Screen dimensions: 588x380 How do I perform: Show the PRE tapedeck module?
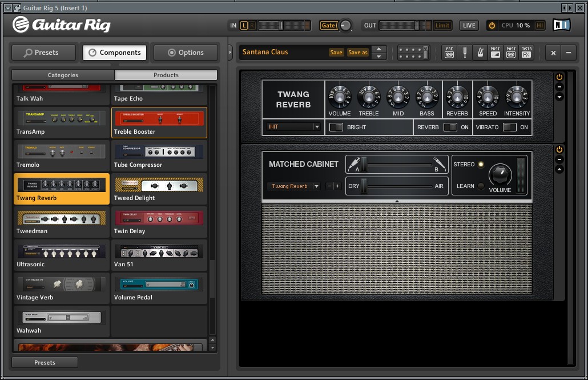[449, 53]
